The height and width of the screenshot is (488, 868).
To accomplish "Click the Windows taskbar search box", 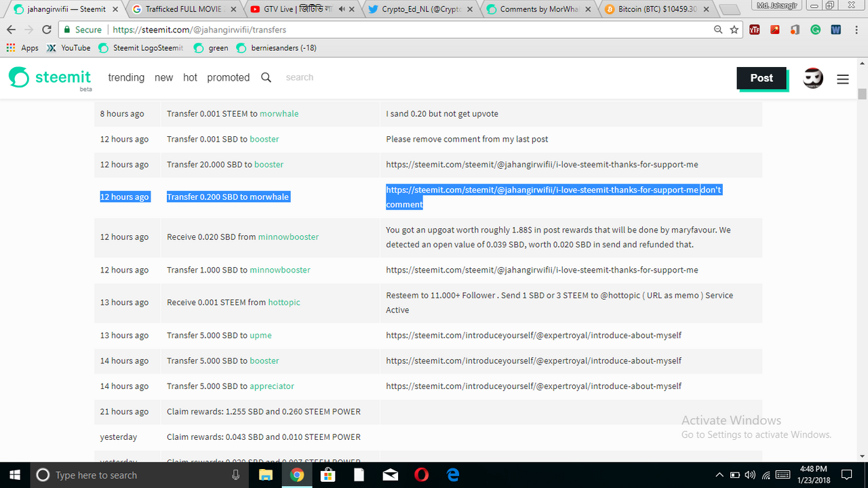I will click(x=139, y=475).
